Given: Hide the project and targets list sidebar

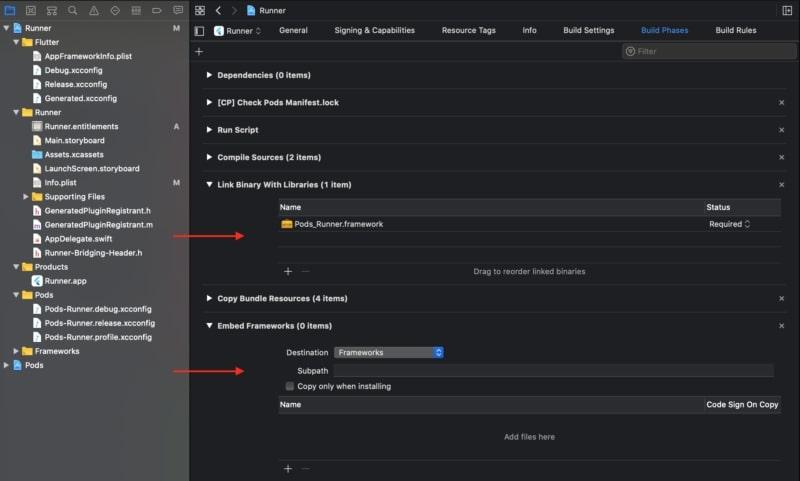Looking at the screenshot, I should pyautogui.click(x=200, y=31).
